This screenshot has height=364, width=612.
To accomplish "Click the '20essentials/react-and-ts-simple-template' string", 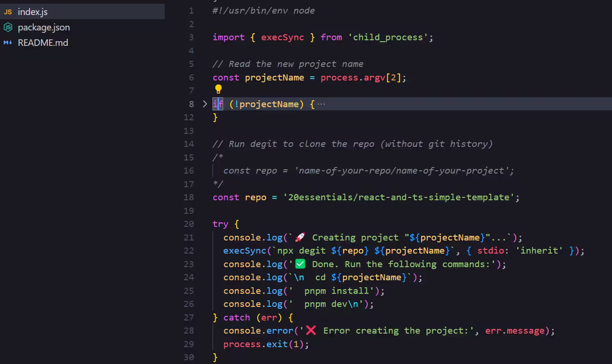I will coord(399,197).
